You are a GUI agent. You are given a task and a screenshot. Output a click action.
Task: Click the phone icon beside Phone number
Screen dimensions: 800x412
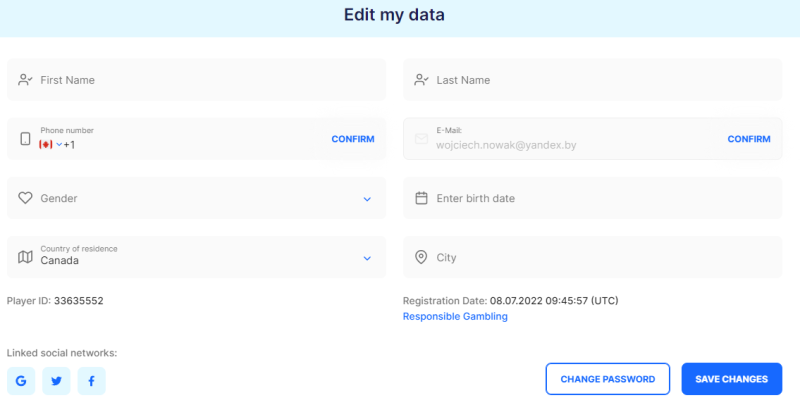pyautogui.click(x=26, y=139)
